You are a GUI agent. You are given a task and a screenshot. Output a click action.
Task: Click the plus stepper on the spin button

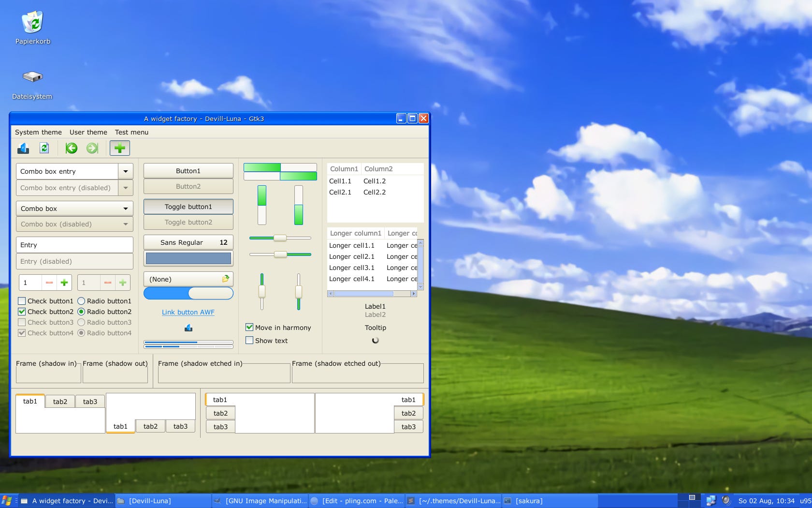(64, 282)
